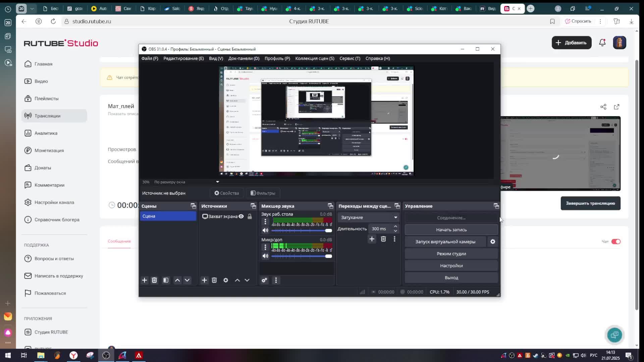Open source properties gear in Sources panel
644x362 pixels.
coord(226,280)
